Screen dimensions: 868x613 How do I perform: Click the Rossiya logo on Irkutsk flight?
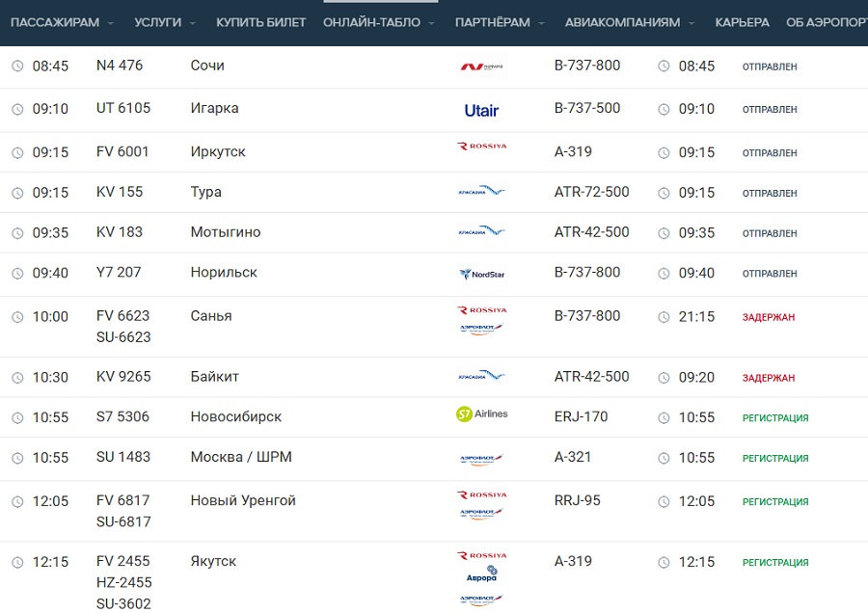point(481,147)
